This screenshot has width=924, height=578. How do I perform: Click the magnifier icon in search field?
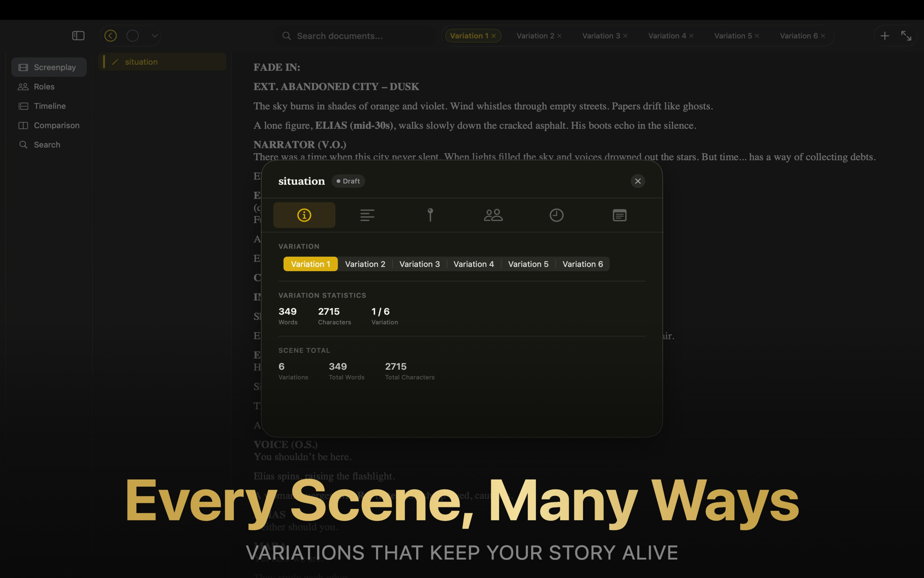tap(287, 36)
